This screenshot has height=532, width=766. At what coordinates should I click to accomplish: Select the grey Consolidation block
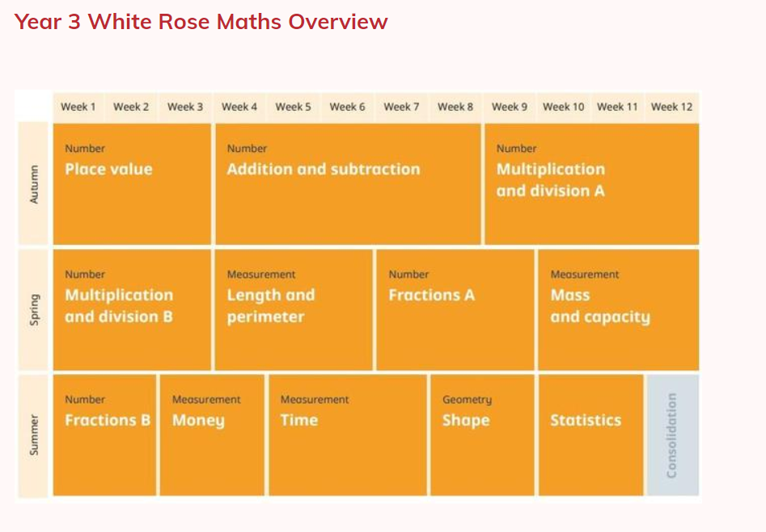(672, 434)
